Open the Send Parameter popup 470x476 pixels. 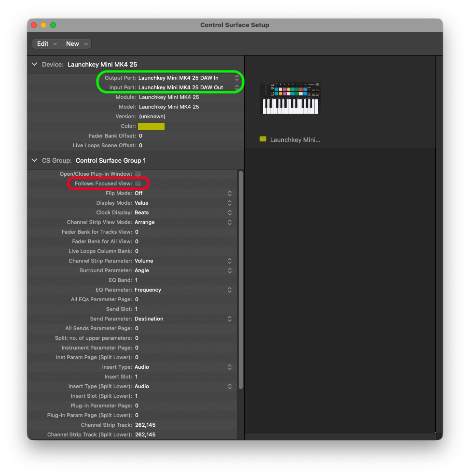point(183,319)
